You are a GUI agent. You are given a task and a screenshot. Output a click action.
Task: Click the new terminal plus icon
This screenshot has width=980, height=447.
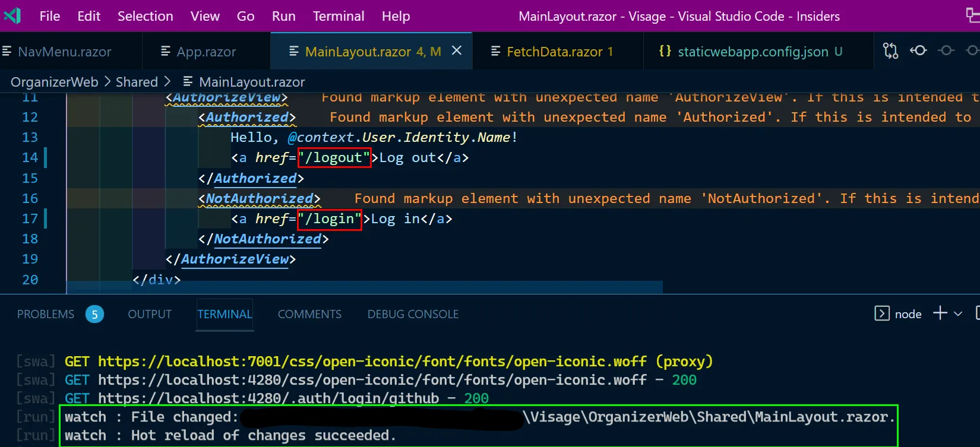point(940,313)
